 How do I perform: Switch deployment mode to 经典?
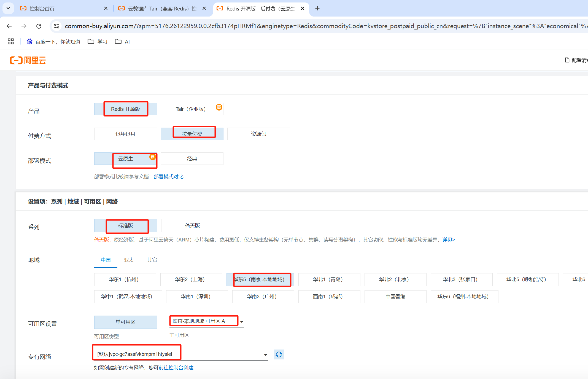click(x=192, y=158)
